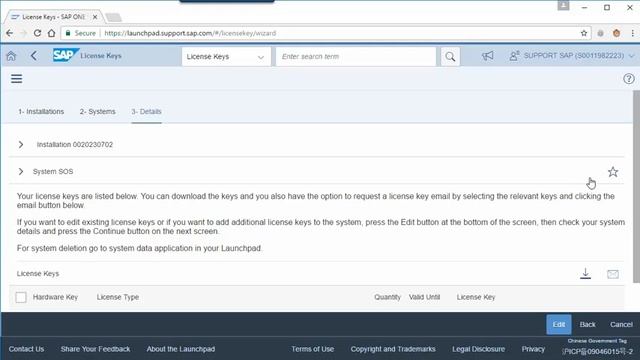Click the orange browser extension icon
This screenshot has width=640, height=360.
pos(616,33)
